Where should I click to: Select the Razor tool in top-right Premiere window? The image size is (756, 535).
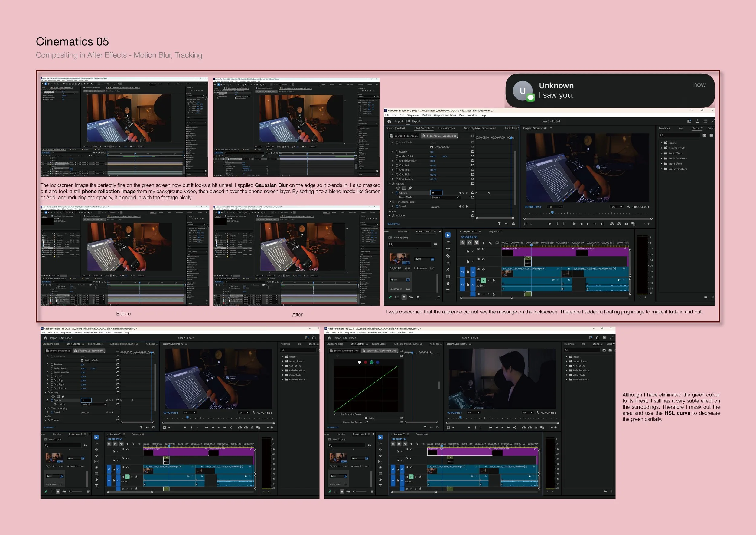[x=448, y=256]
